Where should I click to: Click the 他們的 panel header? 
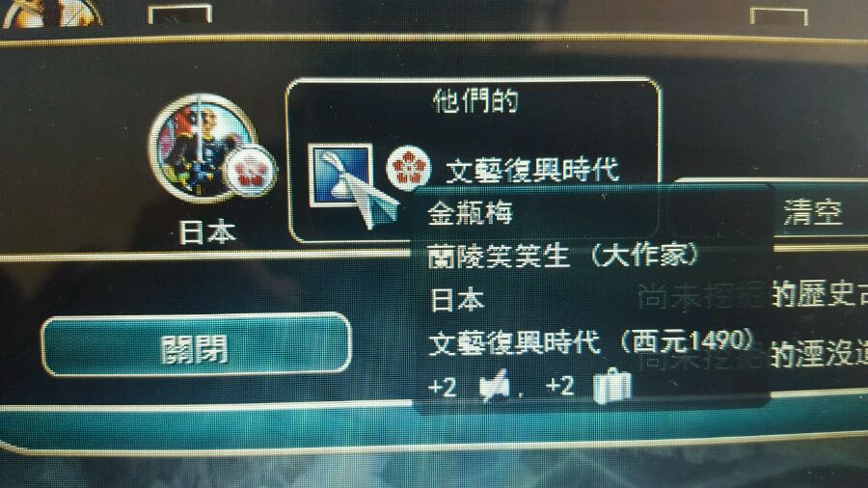476,100
